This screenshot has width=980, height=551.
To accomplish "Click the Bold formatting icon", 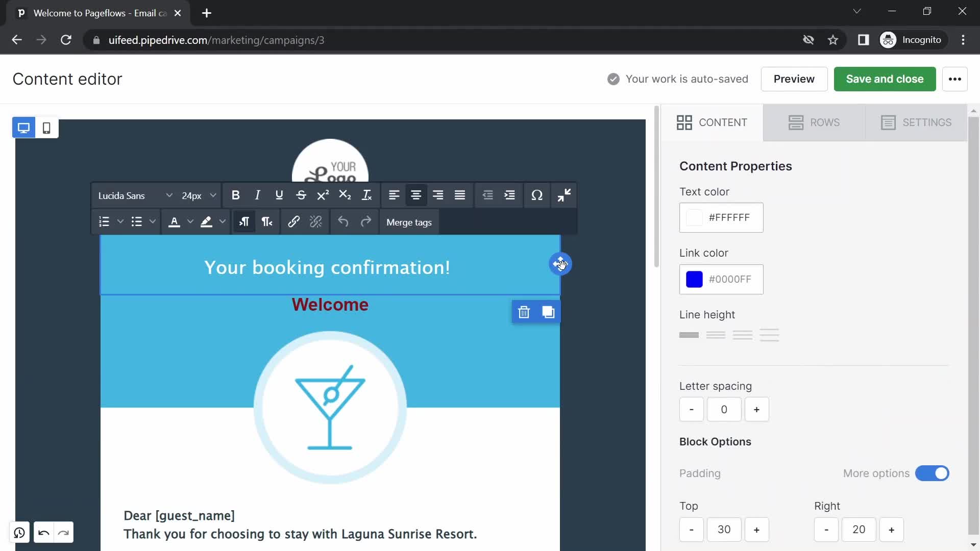I will (x=235, y=195).
